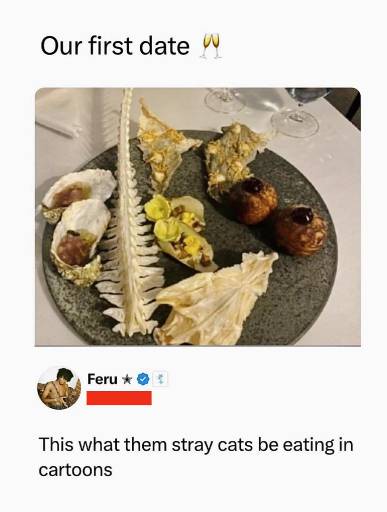Click the "Our first date" caption text
Image resolution: width=387 pixels, height=512 pixels.
(x=115, y=46)
